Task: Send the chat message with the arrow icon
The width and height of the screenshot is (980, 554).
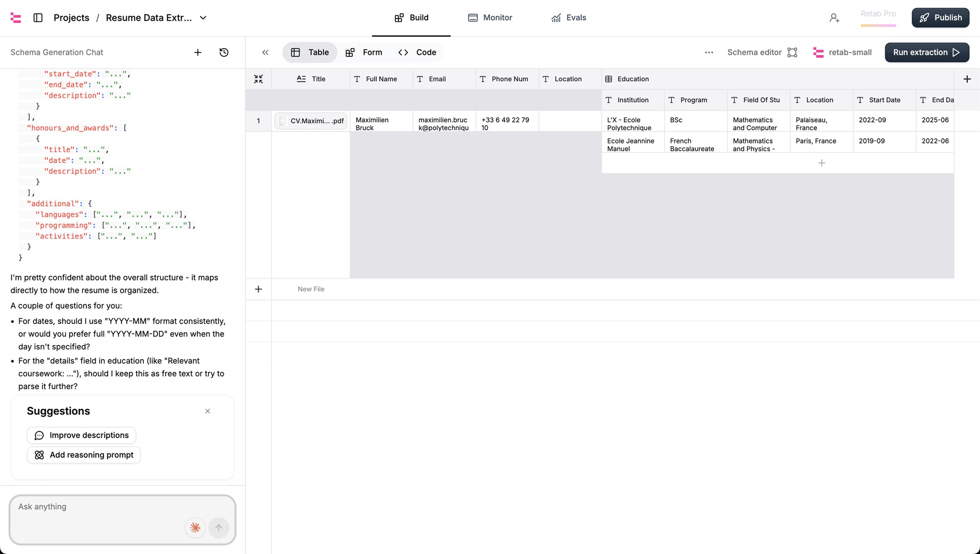Action: (219, 528)
